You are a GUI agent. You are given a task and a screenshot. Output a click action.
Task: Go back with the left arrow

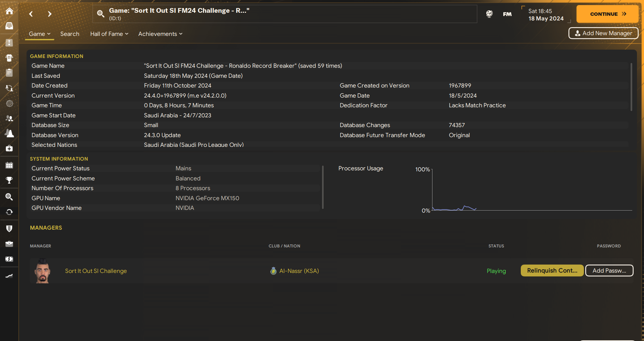point(31,14)
